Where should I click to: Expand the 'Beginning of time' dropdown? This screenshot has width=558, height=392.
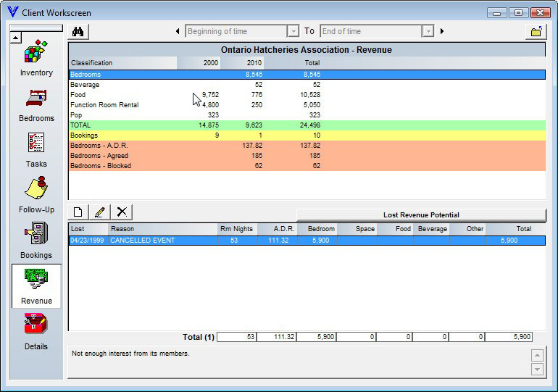(x=293, y=32)
